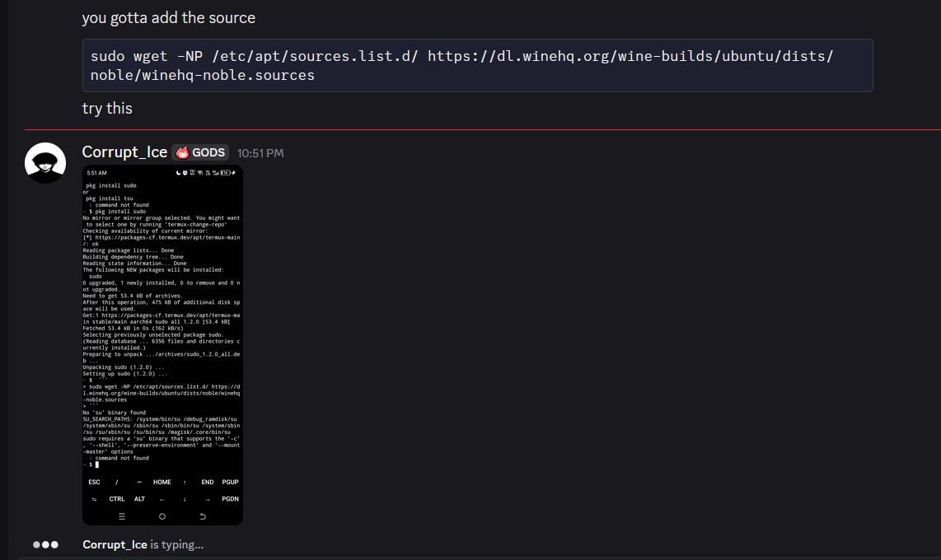This screenshot has width=941, height=560.
Task: Click the 'Corrupt_Ice is typing' indicator
Action: (143, 544)
